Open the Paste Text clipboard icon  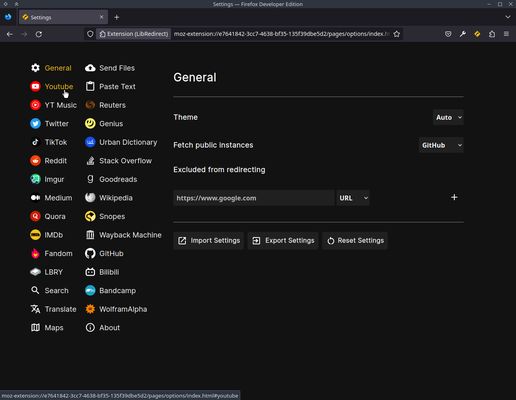pyautogui.click(x=90, y=86)
